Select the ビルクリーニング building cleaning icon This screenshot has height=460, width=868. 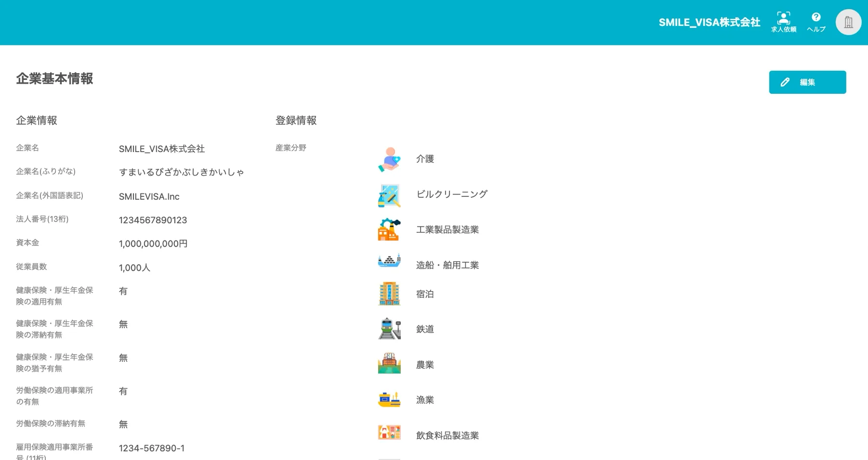389,194
